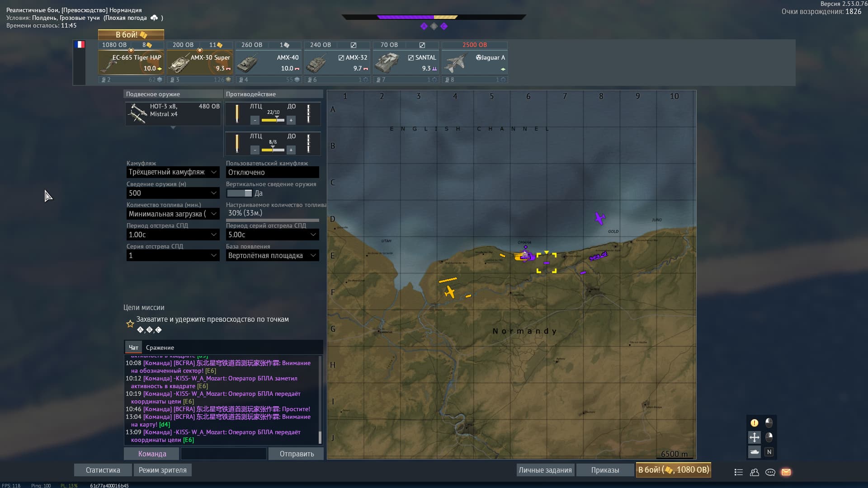Switch to the Чат tab
Image resolution: width=868 pixels, height=488 pixels.
point(133,347)
